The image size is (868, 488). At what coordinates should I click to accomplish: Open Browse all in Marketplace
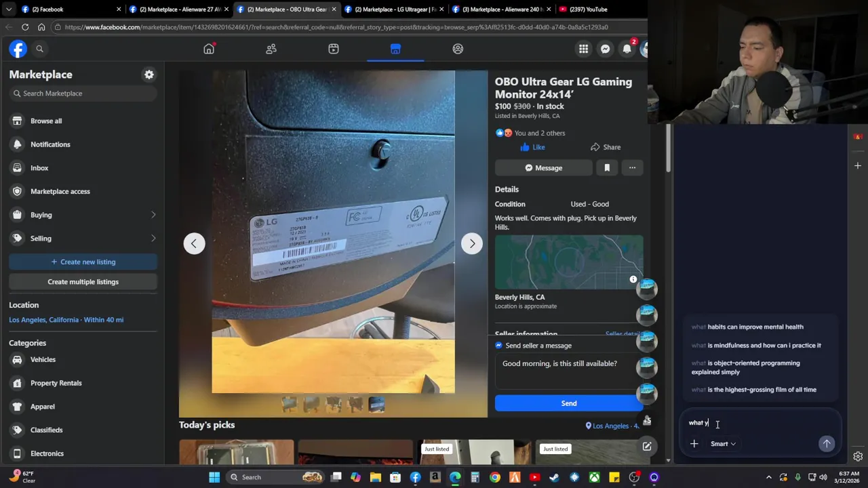tap(83, 121)
